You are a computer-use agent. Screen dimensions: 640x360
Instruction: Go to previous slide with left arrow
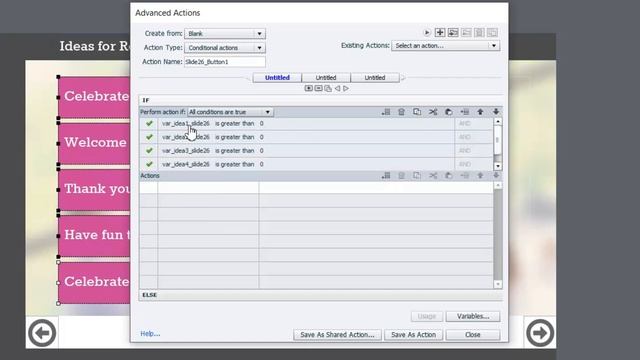[x=42, y=333]
